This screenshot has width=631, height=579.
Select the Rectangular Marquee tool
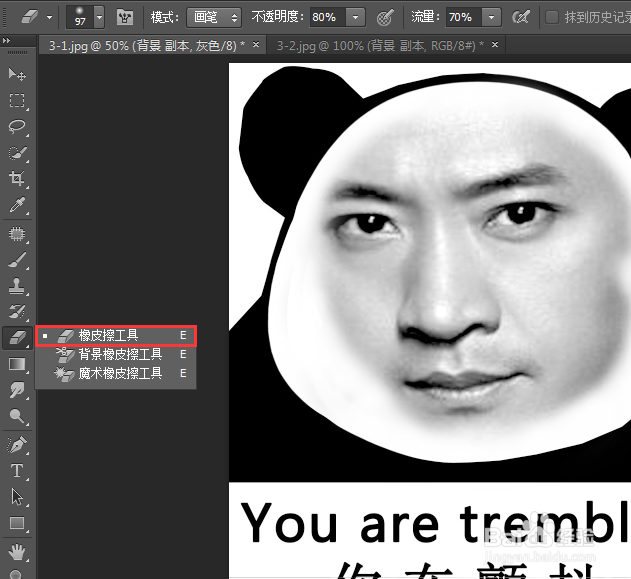click(17, 100)
